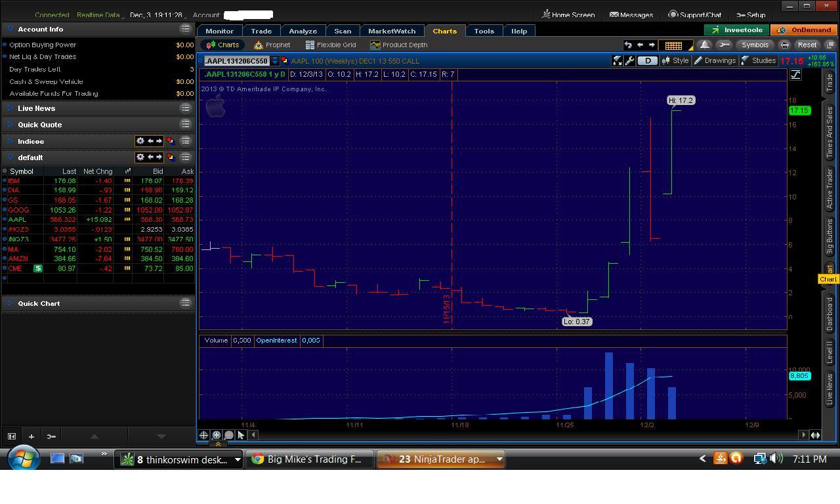This screenshot has width=840, height=504.
Task: Expand the Indices section
Action: click(x=10, y=141)
